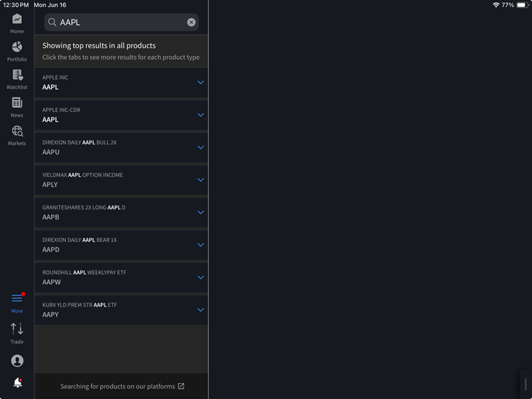Open the account profile icon

tap(17, 360)
